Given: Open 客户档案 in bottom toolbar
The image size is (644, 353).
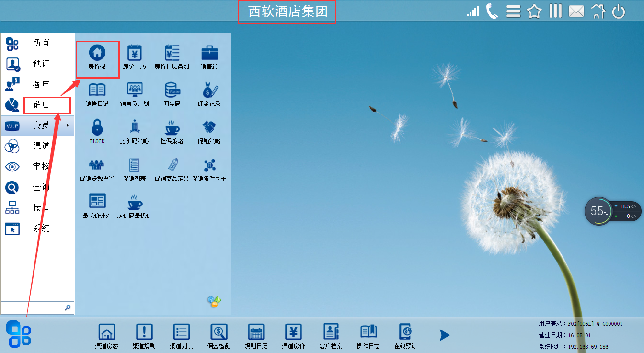Looking at the screenshot, I should pyautogui.click(x=331, y=336).
